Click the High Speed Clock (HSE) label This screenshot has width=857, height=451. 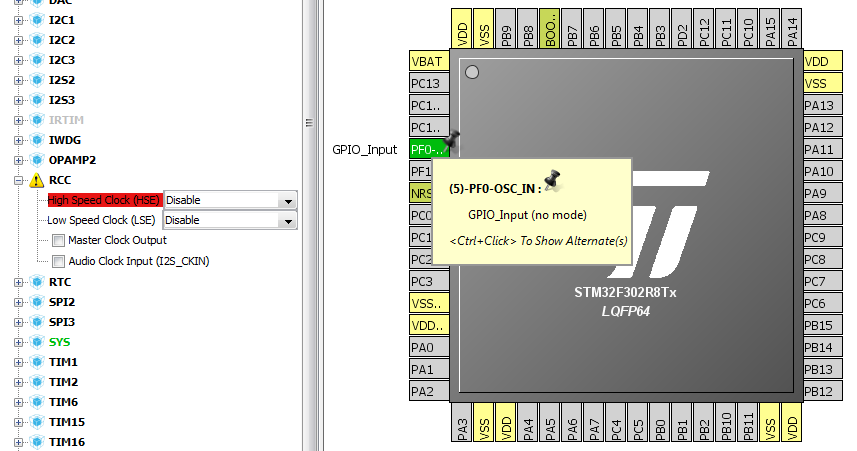coord(104,200)
